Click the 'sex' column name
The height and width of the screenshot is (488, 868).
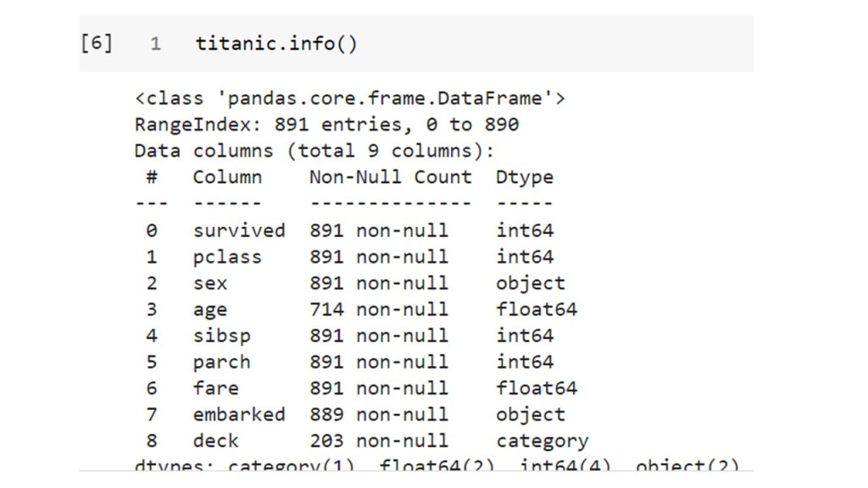coord(210,283)
